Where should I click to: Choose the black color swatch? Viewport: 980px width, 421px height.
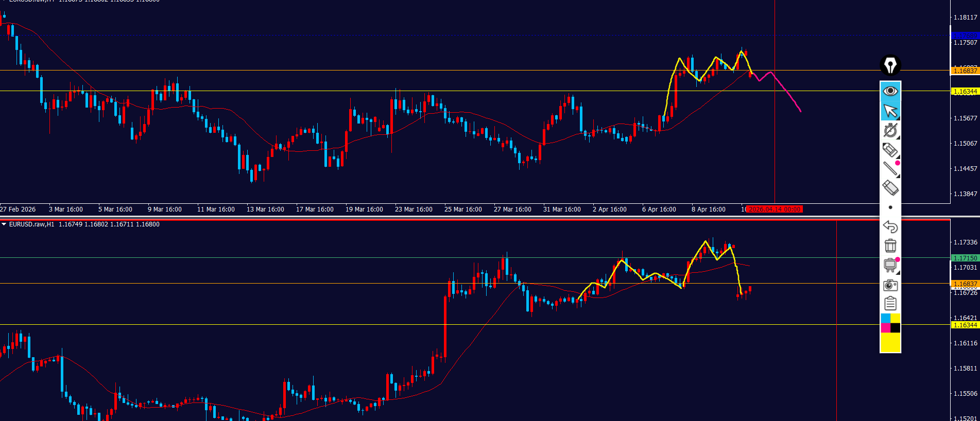(x=895, y=328)
